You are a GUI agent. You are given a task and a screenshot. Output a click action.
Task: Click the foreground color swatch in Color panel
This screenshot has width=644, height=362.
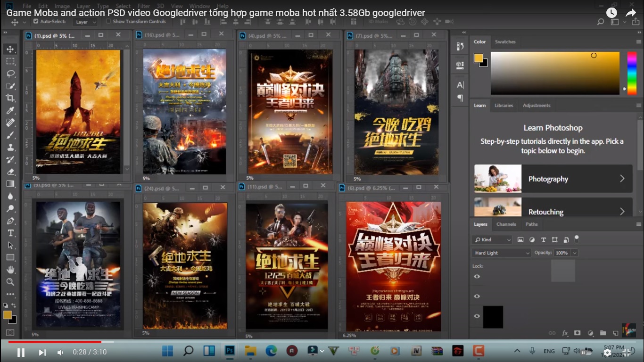coord(479,58)
